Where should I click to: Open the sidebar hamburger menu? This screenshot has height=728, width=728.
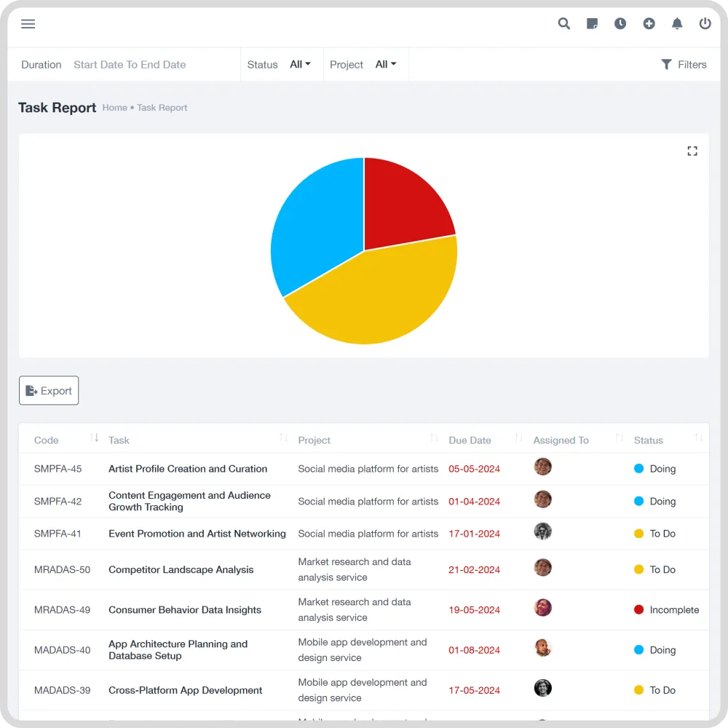pyautogui.click(x=28, y=23)
